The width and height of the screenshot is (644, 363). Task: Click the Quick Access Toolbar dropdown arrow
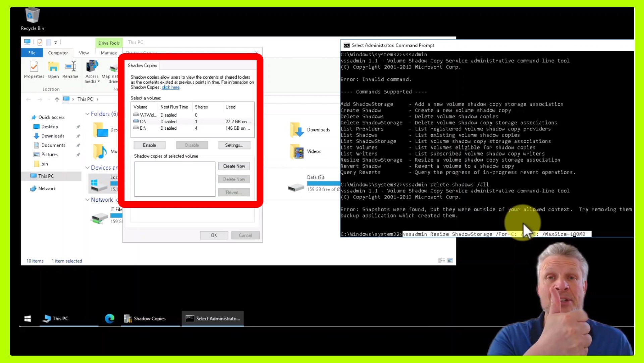tap(56, 42)
